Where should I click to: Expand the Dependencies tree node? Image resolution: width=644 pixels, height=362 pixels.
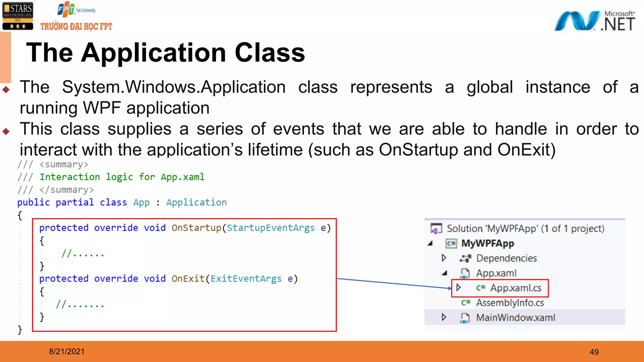click(x=444, y=258)
